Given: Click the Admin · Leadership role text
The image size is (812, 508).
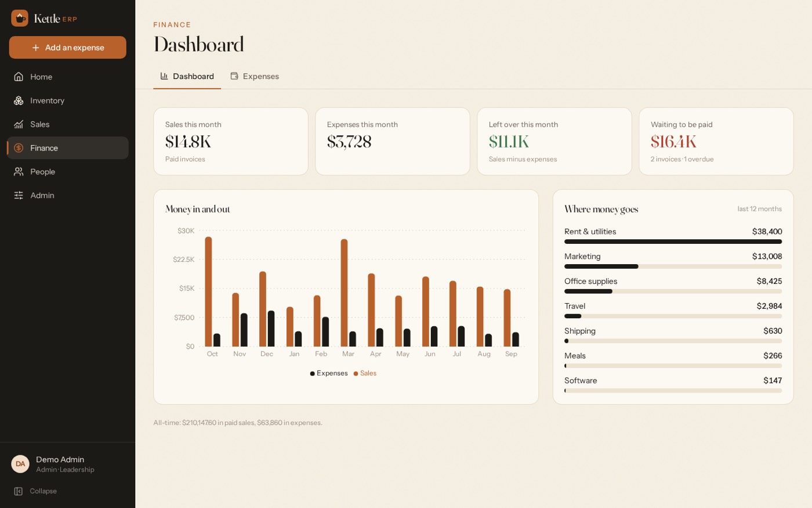Looking at the screenshot, I should point(65,470).
